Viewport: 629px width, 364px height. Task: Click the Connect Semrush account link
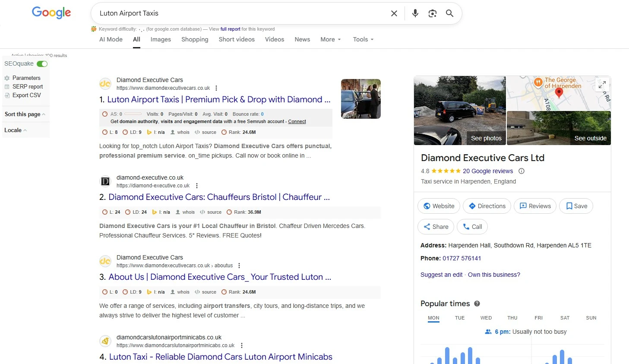(297, 122)
